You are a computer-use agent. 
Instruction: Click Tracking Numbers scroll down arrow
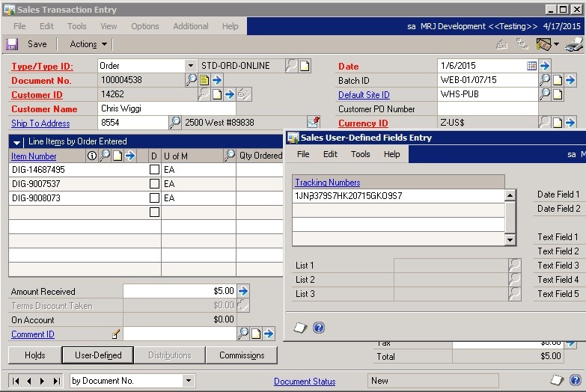click(510, 239)
